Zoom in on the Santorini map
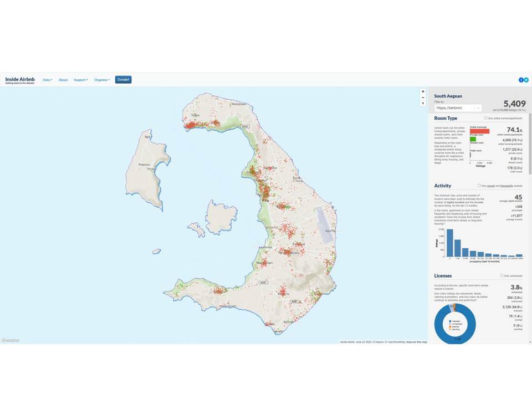The width and height of the screenshot is (532, 399). point(423,91)
